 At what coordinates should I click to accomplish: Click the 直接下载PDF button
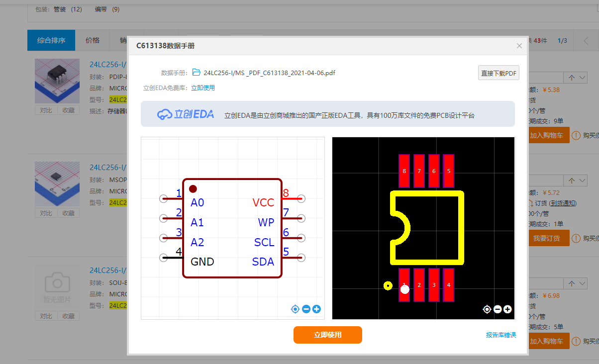point(499,73)
